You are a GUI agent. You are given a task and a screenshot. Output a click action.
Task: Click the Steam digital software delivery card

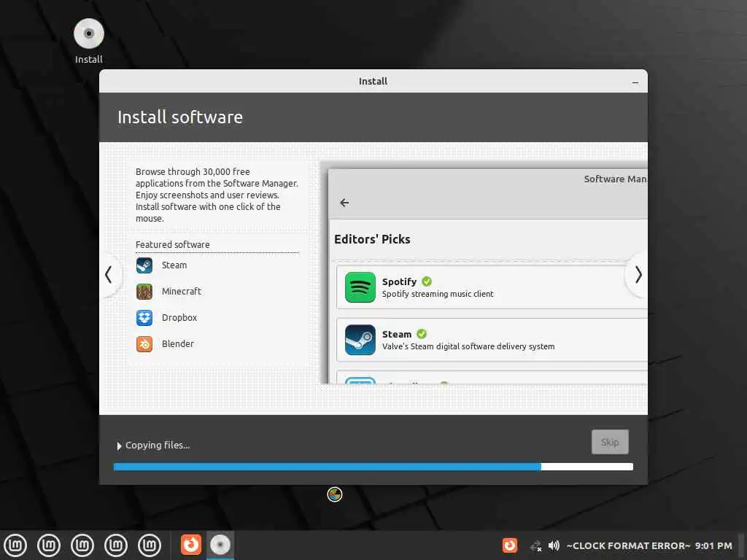coord(492,340)
